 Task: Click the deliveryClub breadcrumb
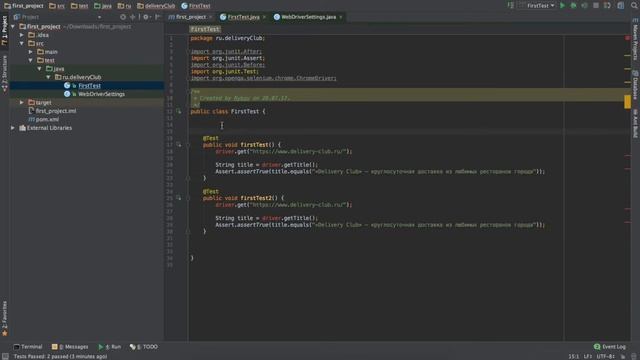click(156, 6)
